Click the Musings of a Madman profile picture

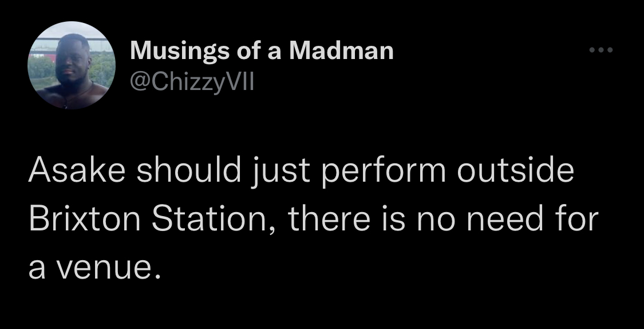[x=72, y=65]
